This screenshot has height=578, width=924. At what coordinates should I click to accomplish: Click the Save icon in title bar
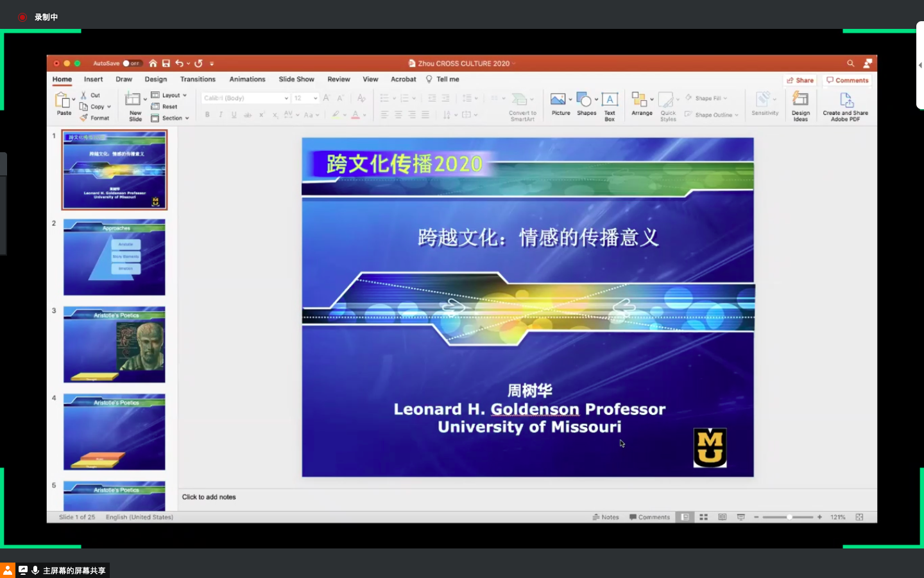coord(166,64)
